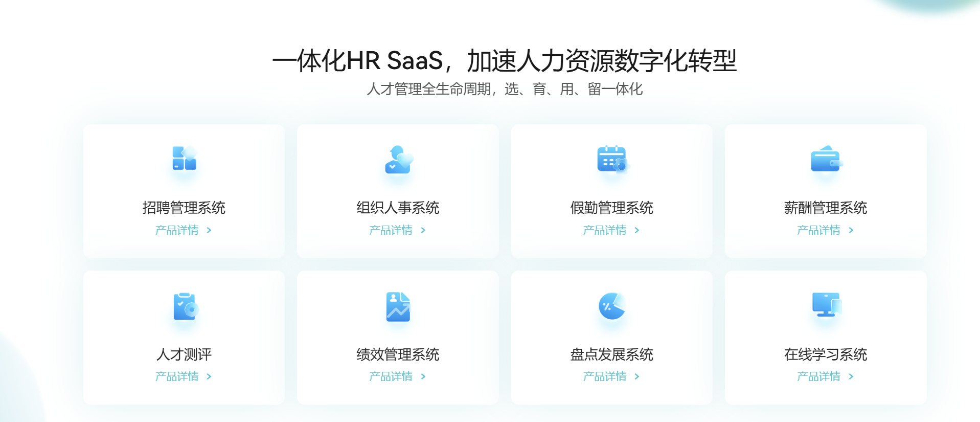Image resolution: width=980 pixels, height=422 pixels.
Task: Select the 在线学习系统 card title
Action: point(826,354)
